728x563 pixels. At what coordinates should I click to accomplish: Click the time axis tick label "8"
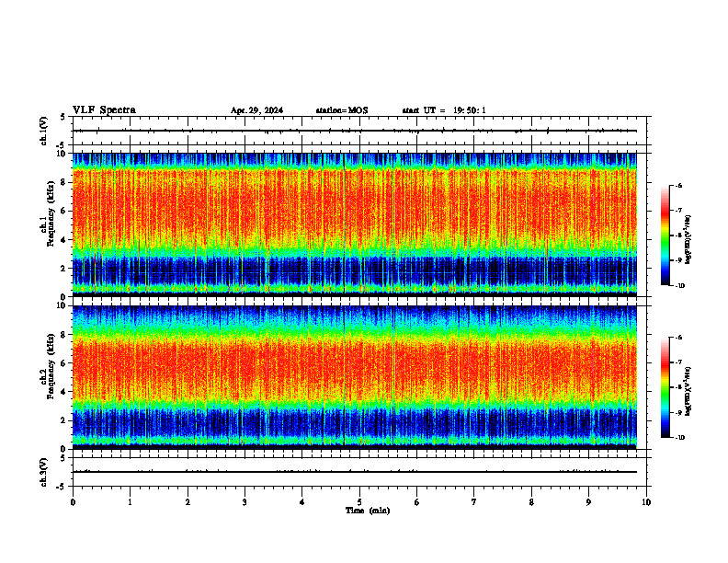pos(531,502)
